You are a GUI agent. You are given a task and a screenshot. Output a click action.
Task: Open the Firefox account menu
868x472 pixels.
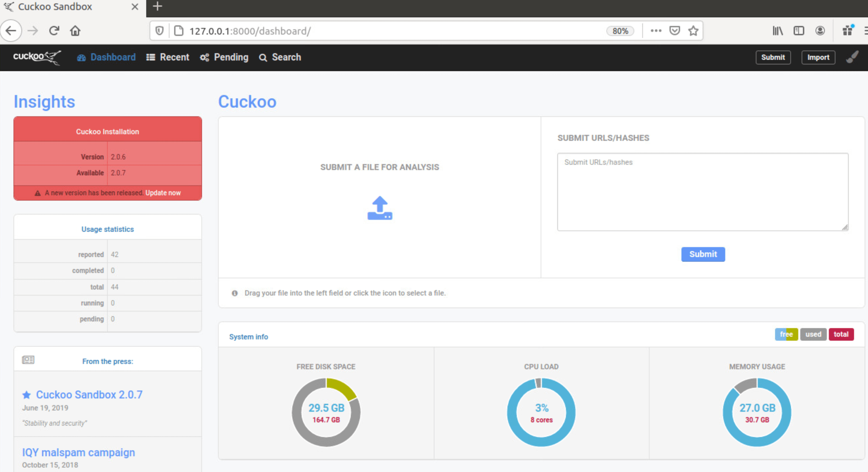coord(820,31)
